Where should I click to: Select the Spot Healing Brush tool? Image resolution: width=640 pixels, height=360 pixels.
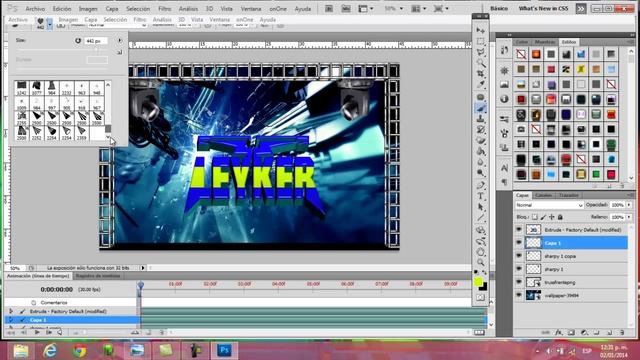pyautogui.click(x=481, y=97)
